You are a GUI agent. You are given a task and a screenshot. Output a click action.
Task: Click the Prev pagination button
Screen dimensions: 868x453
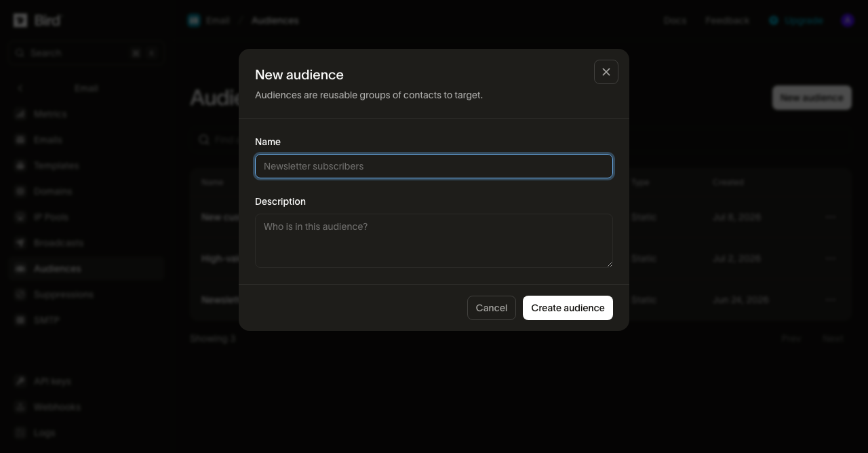[791, 338]
